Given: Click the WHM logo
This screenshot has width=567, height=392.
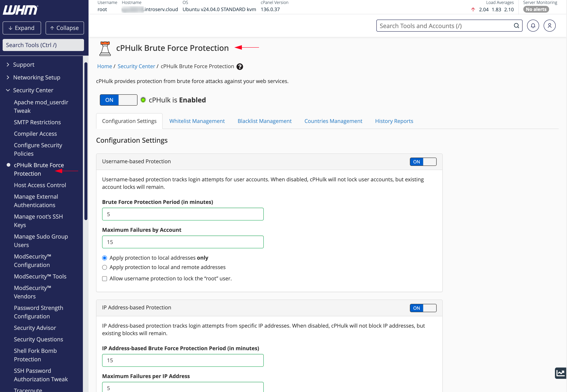Looking at the screenshot, I should pyautogui.click(x=20, y=10).
